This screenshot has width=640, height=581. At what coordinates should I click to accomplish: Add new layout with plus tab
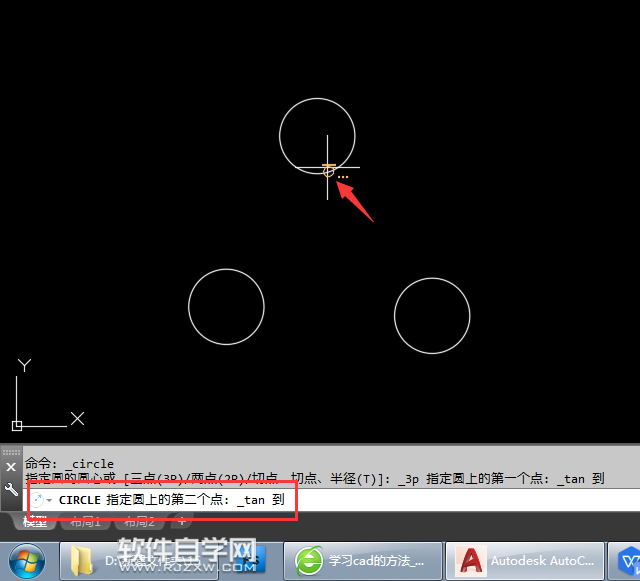[x=182, y=521]
